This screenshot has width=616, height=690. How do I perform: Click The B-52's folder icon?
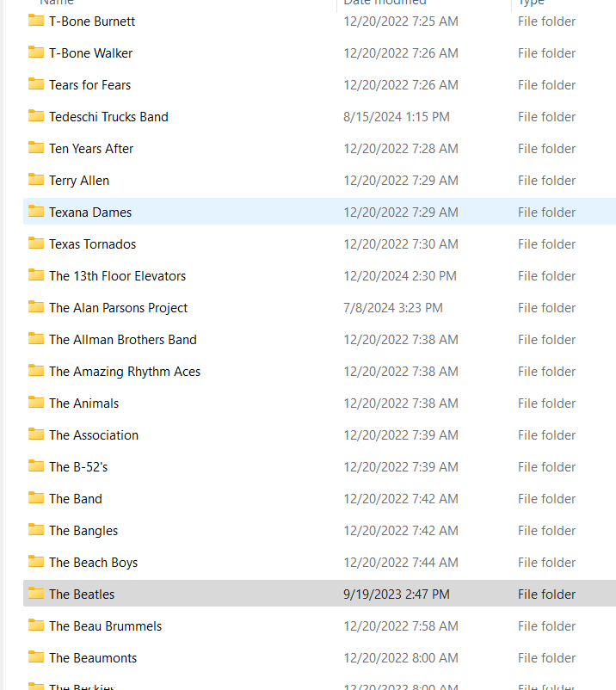36,466
